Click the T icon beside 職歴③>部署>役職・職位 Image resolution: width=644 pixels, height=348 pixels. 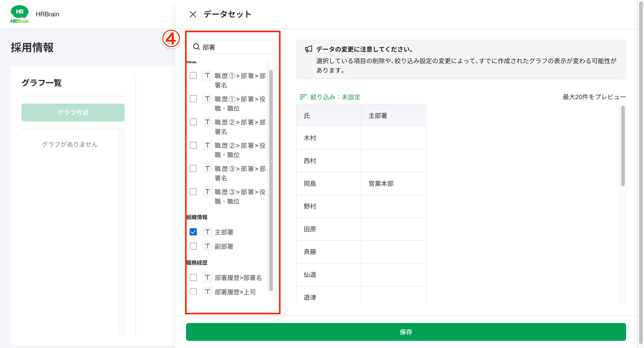coord(207,192)
